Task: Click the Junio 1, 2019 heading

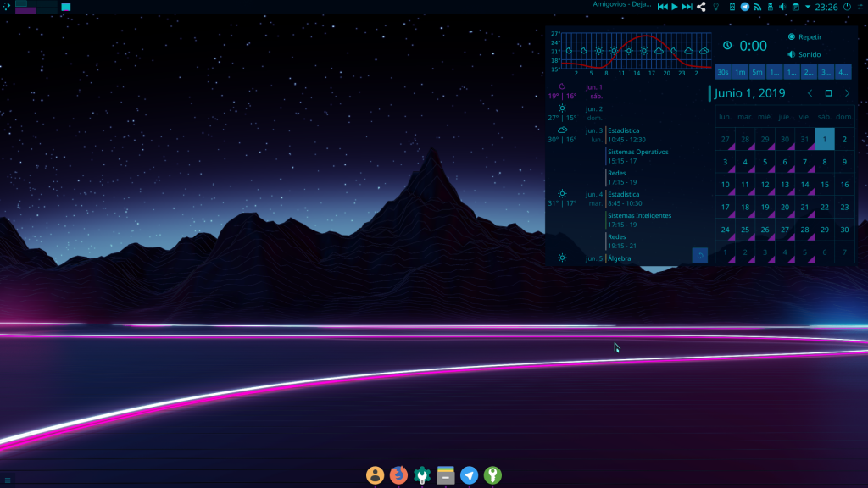Action: click(x=749, y=93)
